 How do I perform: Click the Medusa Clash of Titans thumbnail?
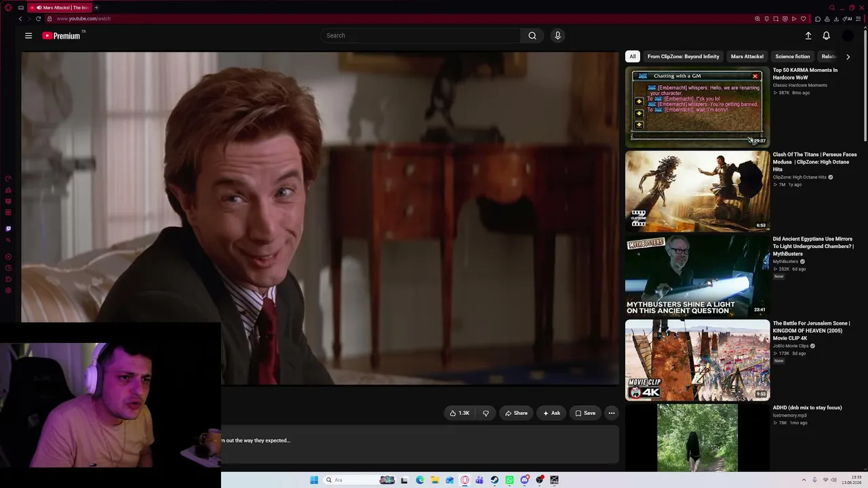(697, 191)
